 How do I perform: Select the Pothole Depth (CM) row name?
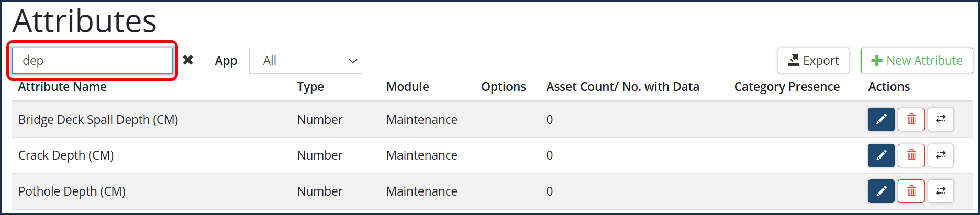pyautogui.click(x=72, y=191)
